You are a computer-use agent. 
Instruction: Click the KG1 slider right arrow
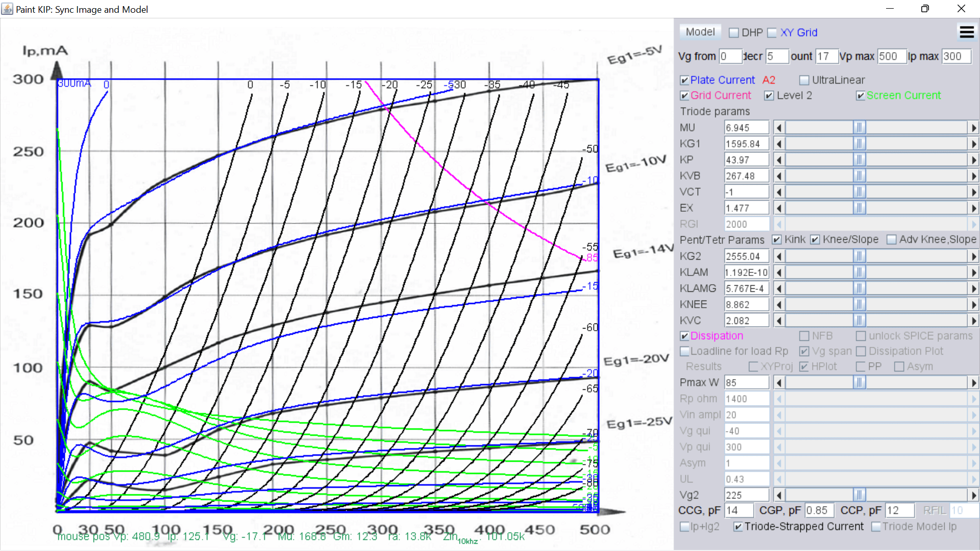(x=973, y=144)
